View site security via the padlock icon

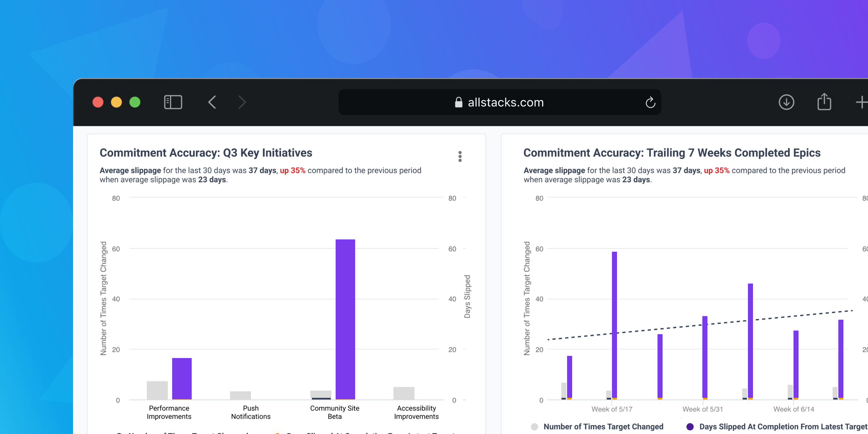[458, 102]
